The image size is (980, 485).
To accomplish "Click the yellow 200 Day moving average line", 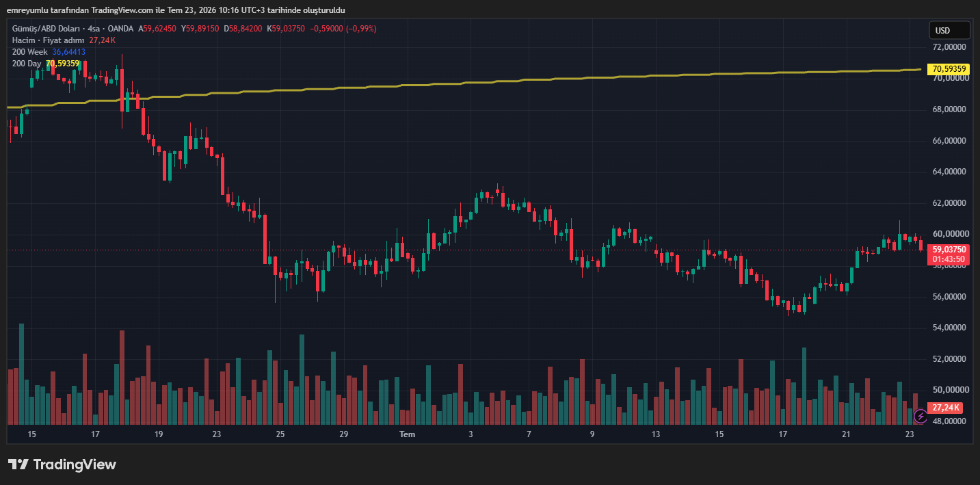I will 479,82.
